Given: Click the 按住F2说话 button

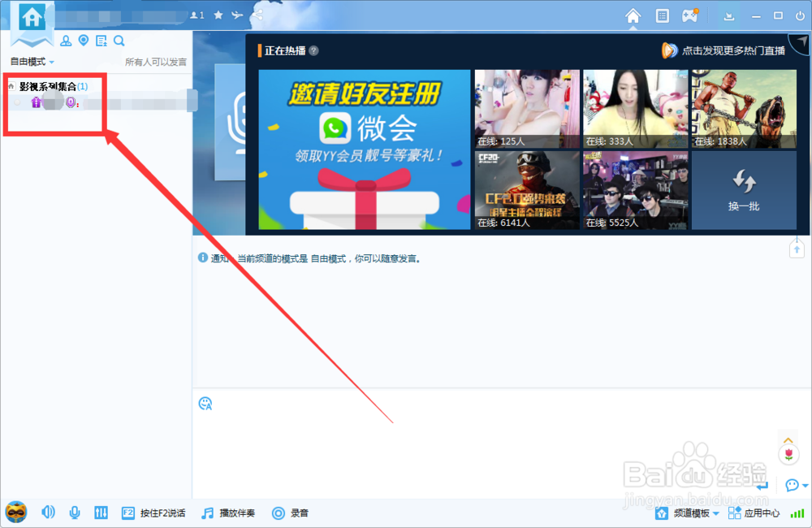Looking at the screenshot, I should click(153, 513).
